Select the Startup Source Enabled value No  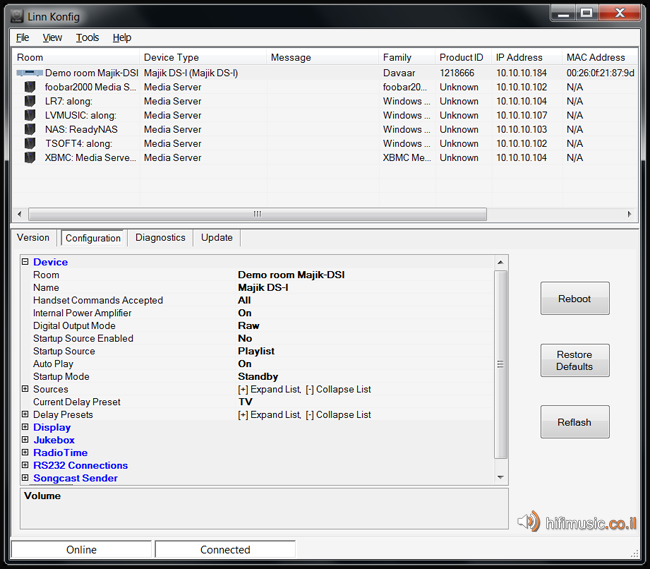pyautogui.click(x=245, y=339)
